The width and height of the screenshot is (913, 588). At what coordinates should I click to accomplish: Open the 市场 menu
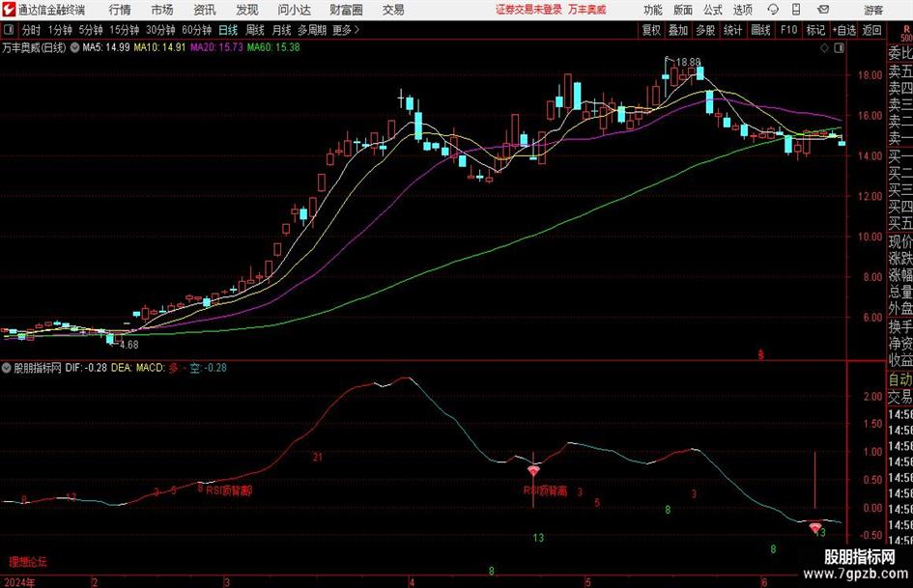[162, 10]
